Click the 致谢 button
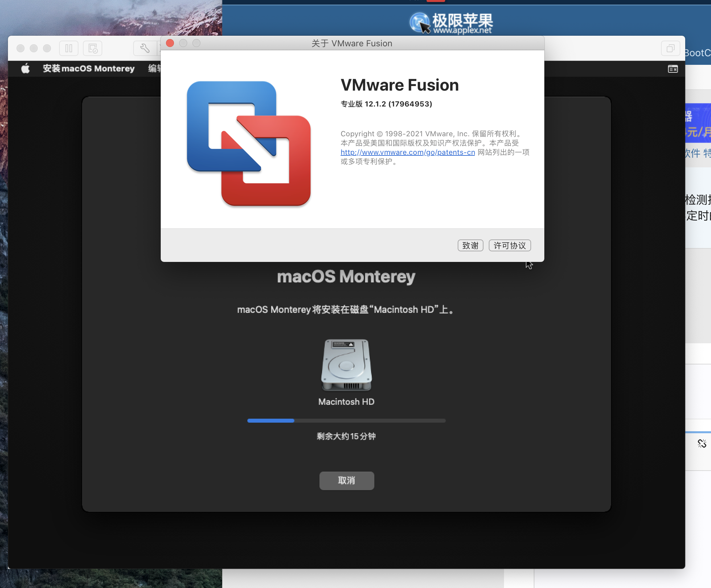The image size is (711, 588). click(470, 245)
